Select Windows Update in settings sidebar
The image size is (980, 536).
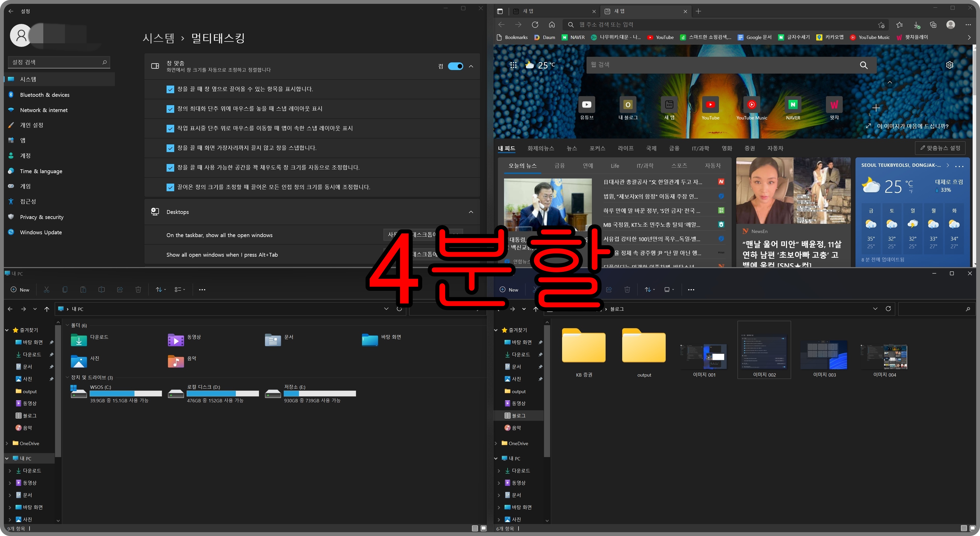[x=41, y=232]
